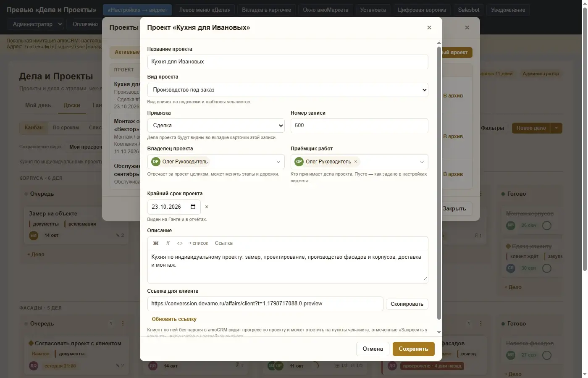The image size is (588, 378).
Task: Apply bold (Ж) in the description editor
Action: (156, 243)
